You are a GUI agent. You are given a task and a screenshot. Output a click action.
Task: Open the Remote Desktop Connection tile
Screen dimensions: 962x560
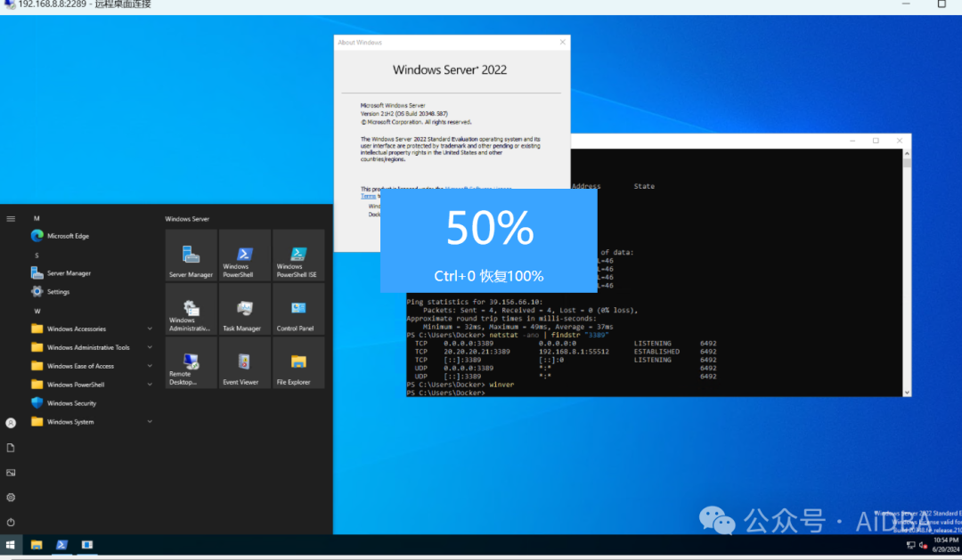tap(191, 362)
